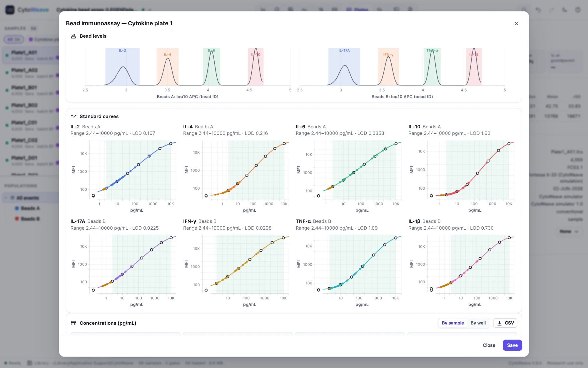Close the Bead immunoassay dialog with the X
588x368 pixels.
[516, 23]
